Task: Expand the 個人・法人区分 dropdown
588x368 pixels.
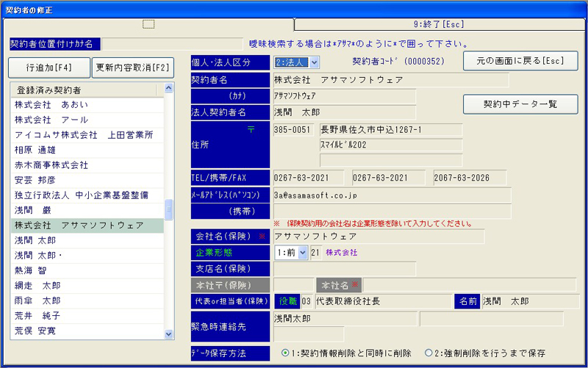Action: [x=315, y=62]
